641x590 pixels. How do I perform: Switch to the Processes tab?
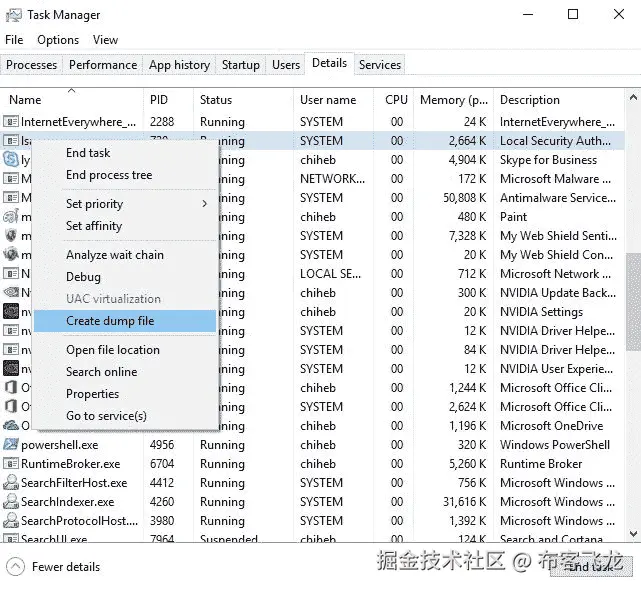click(31, 65)
